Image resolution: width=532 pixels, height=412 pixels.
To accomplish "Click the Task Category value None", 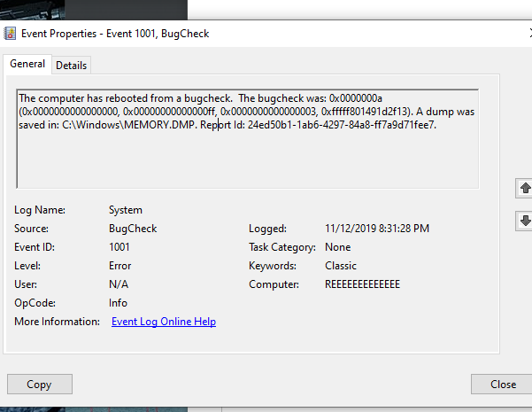I will [x=337, y=247].
